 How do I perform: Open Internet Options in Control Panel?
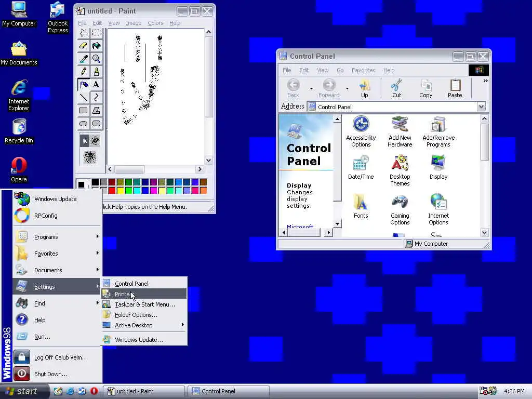pos(438,210)
